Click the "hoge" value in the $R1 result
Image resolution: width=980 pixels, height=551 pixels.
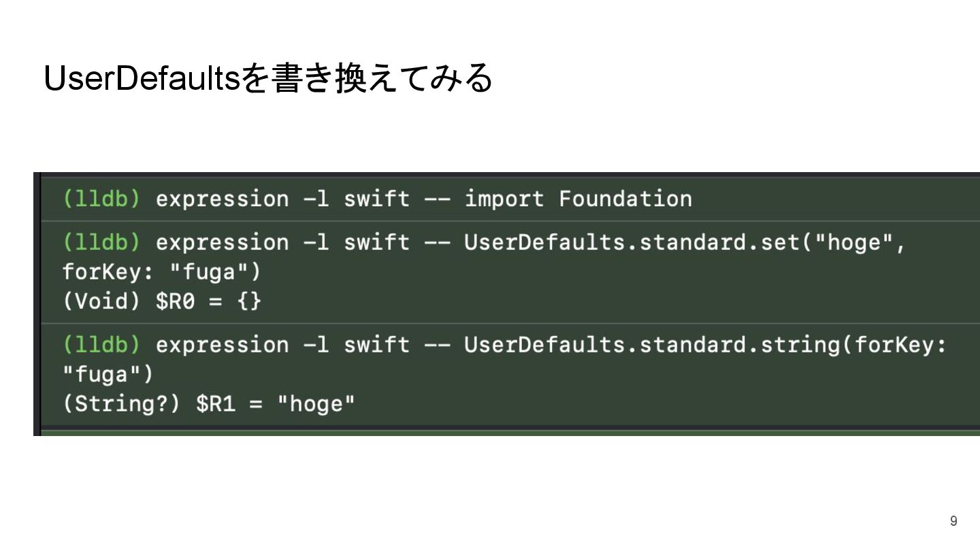(x=316, y=404)
